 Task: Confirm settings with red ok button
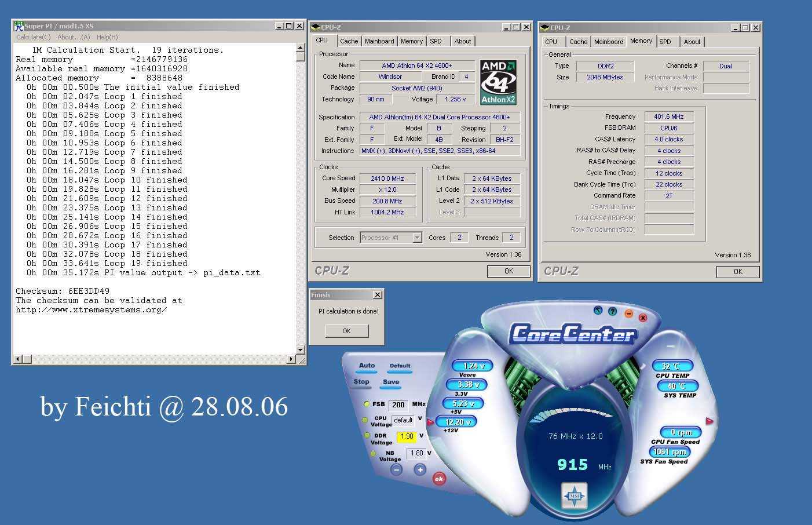tap(439, 479)
